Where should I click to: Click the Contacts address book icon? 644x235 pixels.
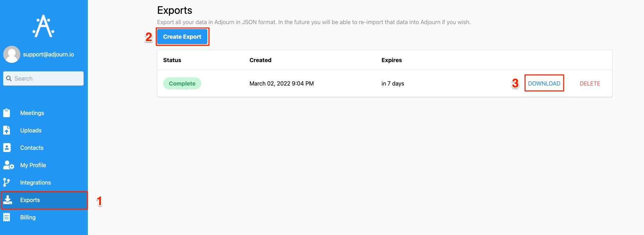point(7,148)
